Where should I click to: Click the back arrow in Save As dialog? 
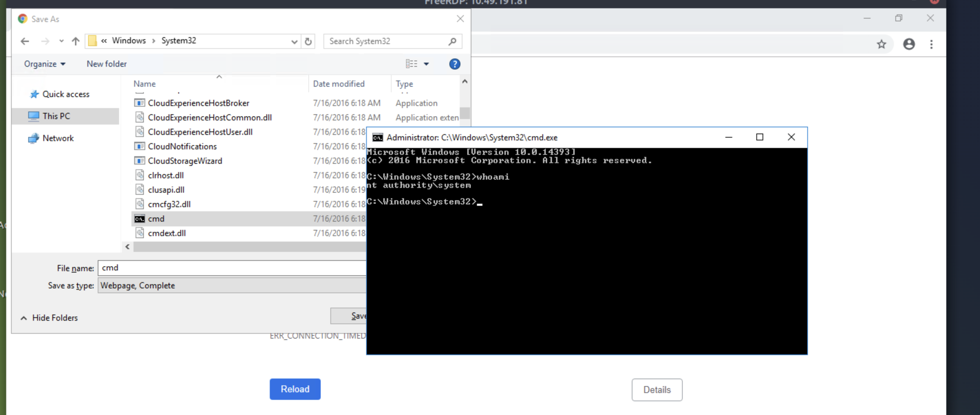(x=25, y=41)
